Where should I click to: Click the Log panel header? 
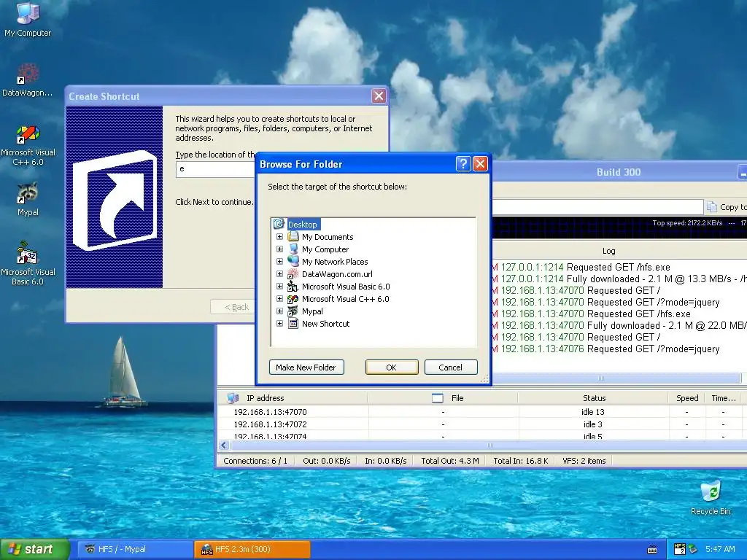pyautogui.click(x=609, y=251)
